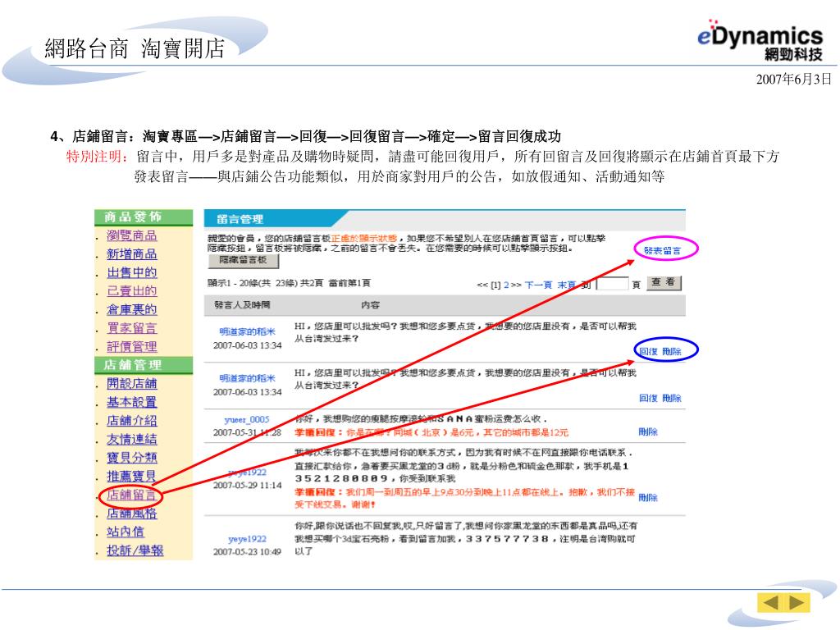
Task: Open the 已賣出的 sidebar link
Action: pyautogui.click(x=132, y=291)
